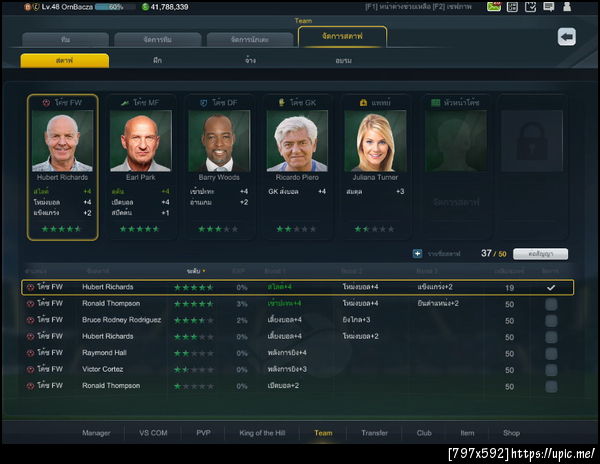Image resolution: width=600 pixels, height=464 pixels.
Task: Tick the checkbox in Raymond Hall row
Action: point(551,354)
